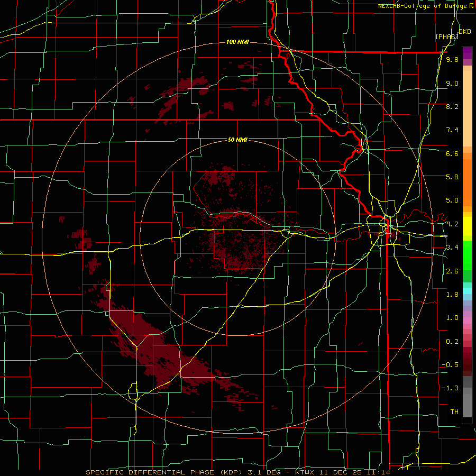Click the yellow segment of the color bar
This screenshot has height=476, width=476.
pyautogui.click(x=467, y=226)
